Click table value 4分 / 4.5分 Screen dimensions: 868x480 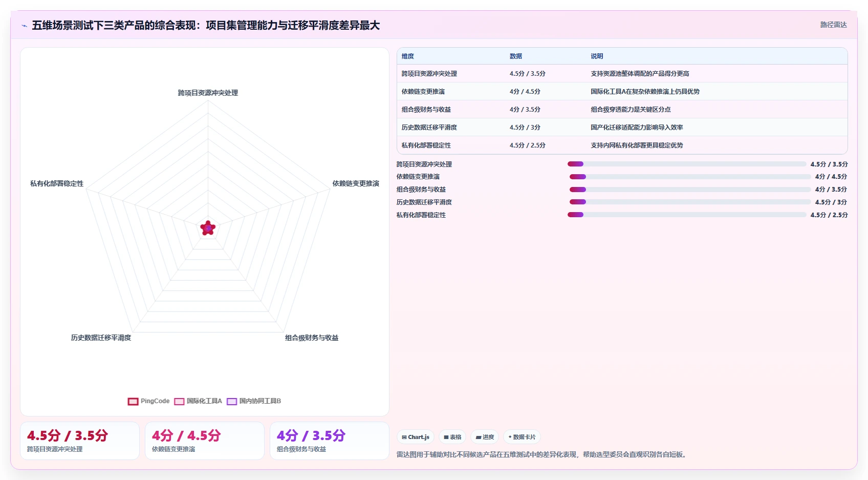click(525, 92)
